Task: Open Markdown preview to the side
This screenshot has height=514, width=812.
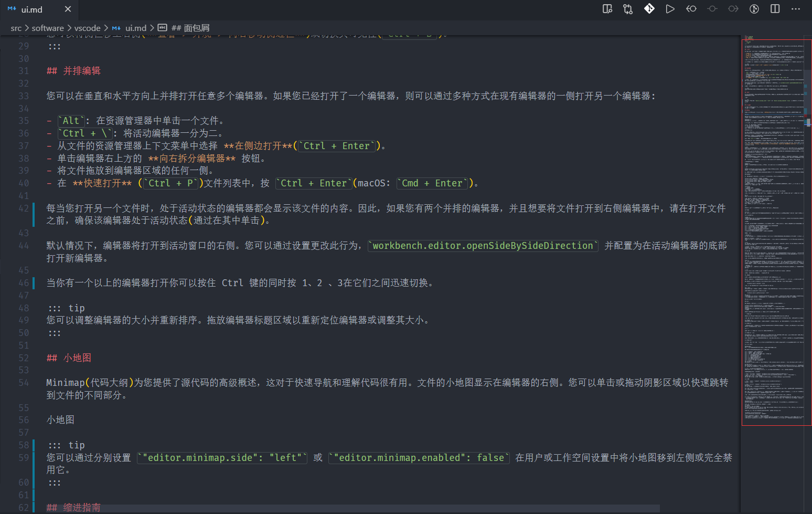Action: coord(607,9)
